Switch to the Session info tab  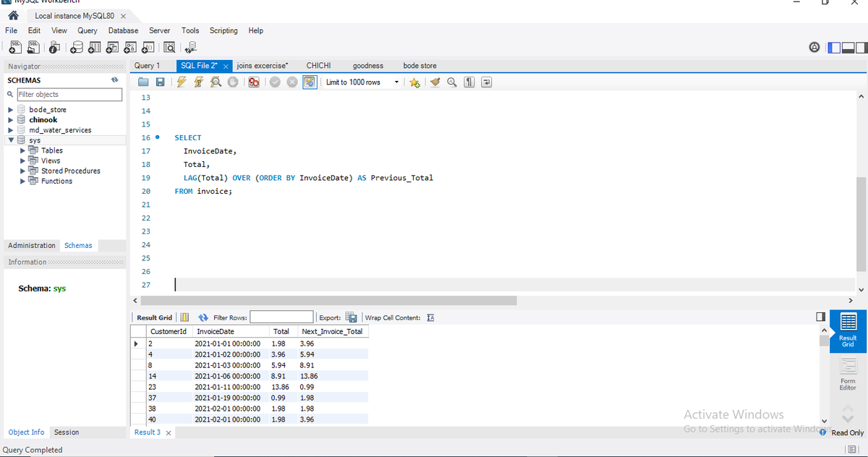(67, 432)
